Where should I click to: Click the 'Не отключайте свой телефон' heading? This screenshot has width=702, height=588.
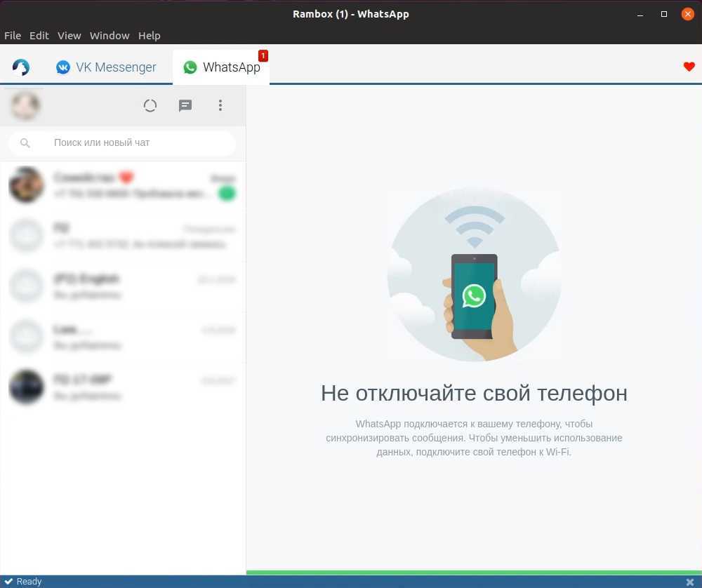[x=474, y=394]
